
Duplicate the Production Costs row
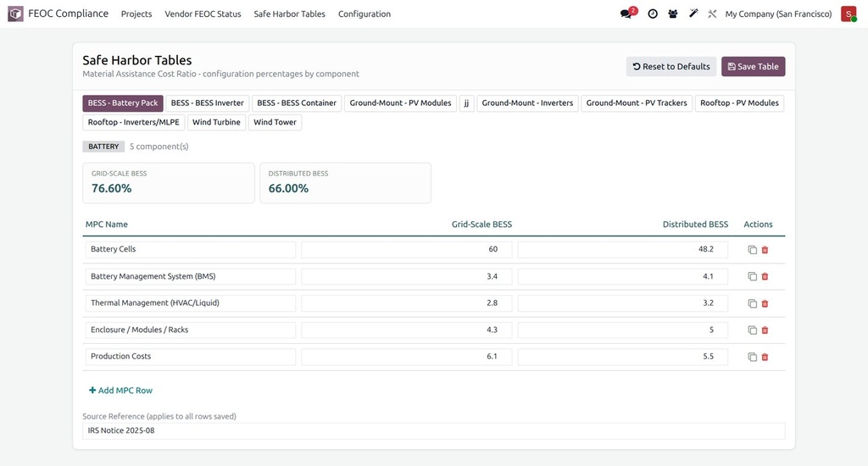[752, 357]
